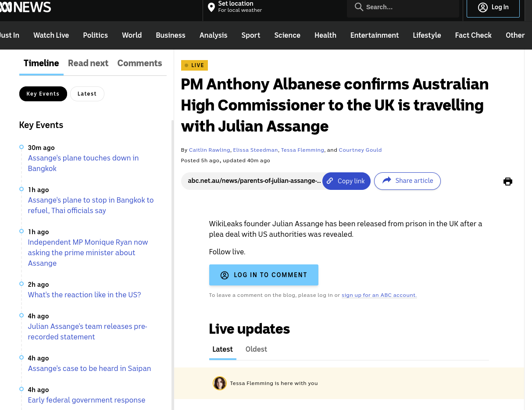Click the search magnifier icon

pyautogui.click(x=359, y=7)
